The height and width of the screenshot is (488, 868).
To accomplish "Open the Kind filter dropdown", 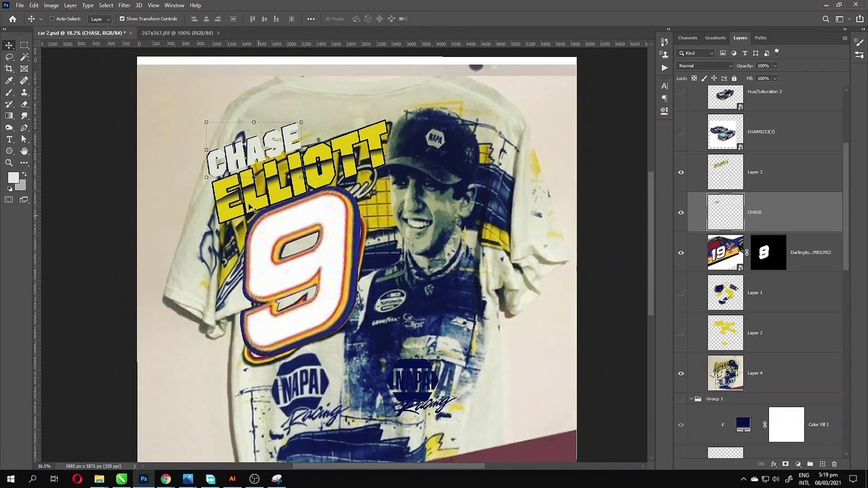I will [696, 53].
